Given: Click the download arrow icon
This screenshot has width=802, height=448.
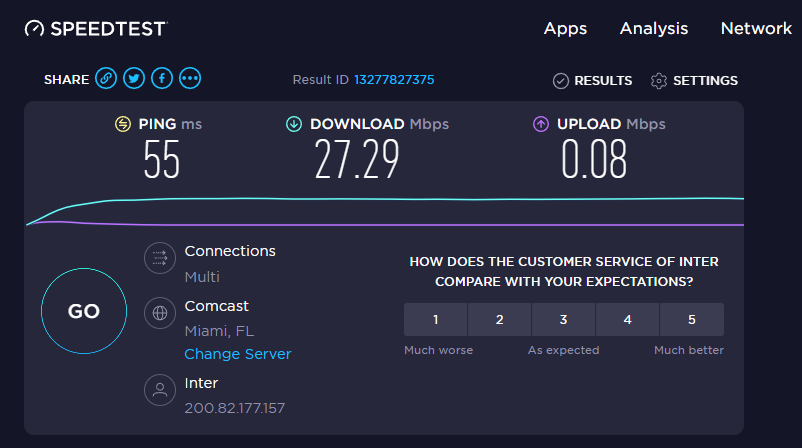Looking at the screenshot, I should [294, 124].
